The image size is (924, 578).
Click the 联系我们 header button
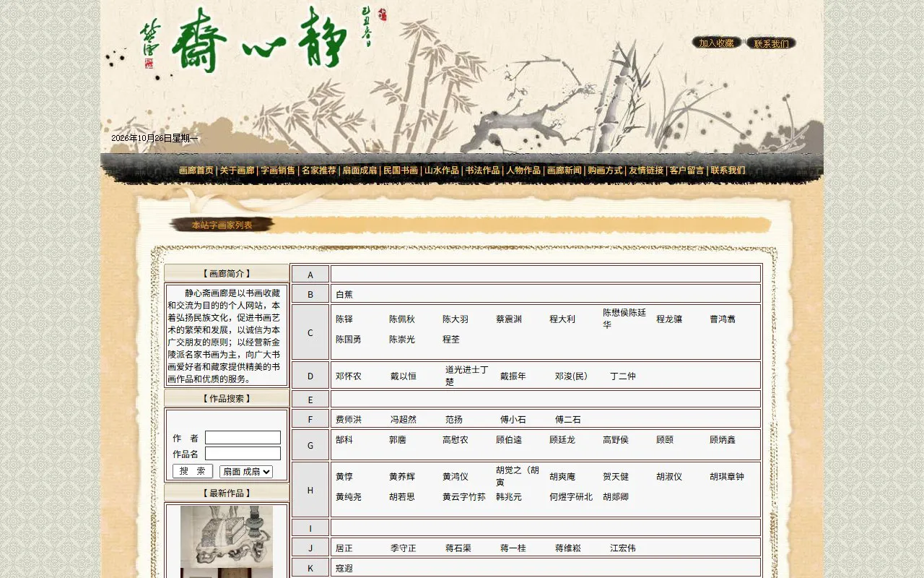(771, 43)
